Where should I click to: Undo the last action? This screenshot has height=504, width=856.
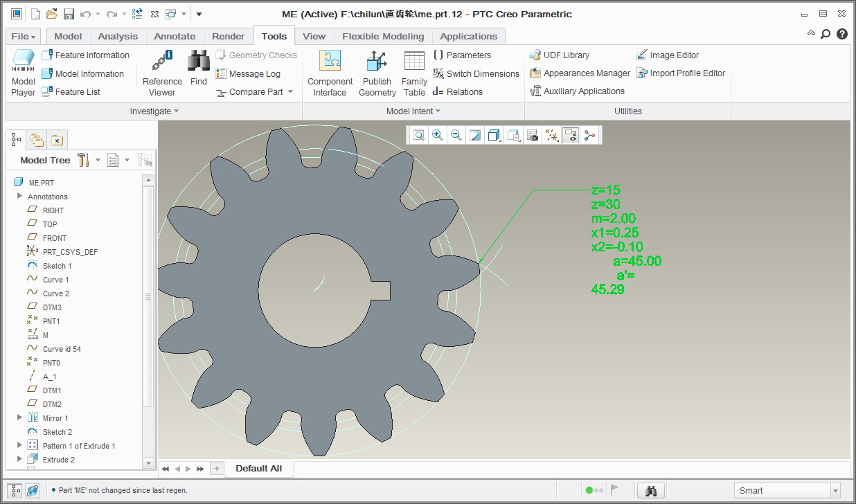pyautogui.click(x=85, y=14)
